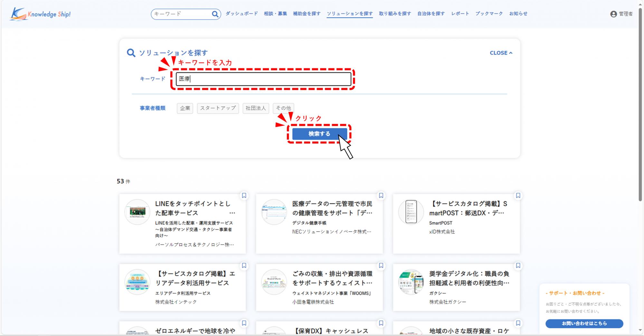Screen dimensions: 644x336
Task: Bookmark the ごみの収集・排出 WOOMS card
Action: click(381, 265)
